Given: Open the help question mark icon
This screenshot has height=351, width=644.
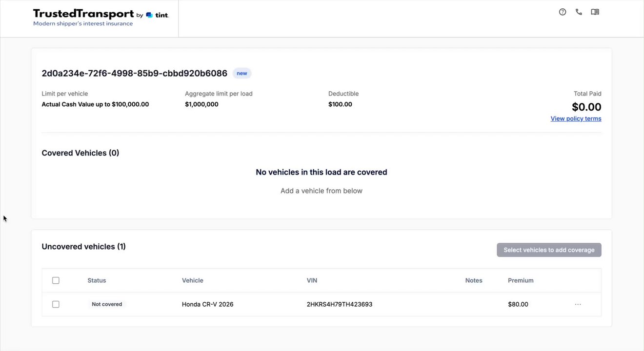Looking at the screenshot, I should point(563,12).
